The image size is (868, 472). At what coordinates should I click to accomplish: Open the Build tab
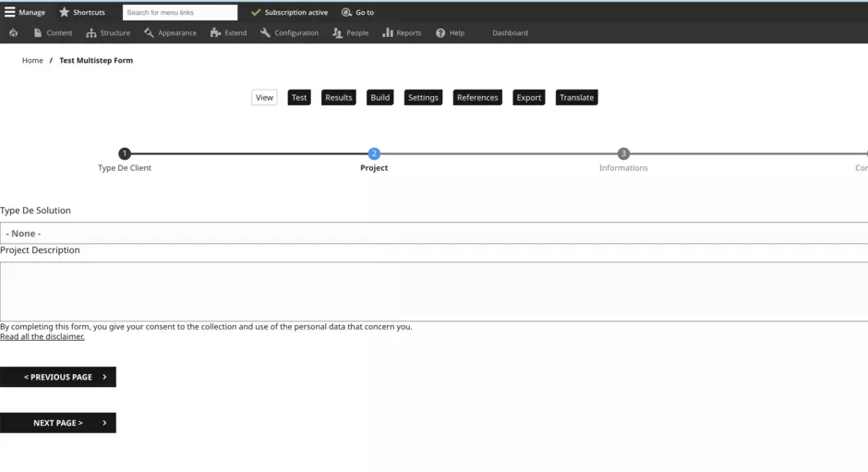pyautogui.click(x=380, y=98)
